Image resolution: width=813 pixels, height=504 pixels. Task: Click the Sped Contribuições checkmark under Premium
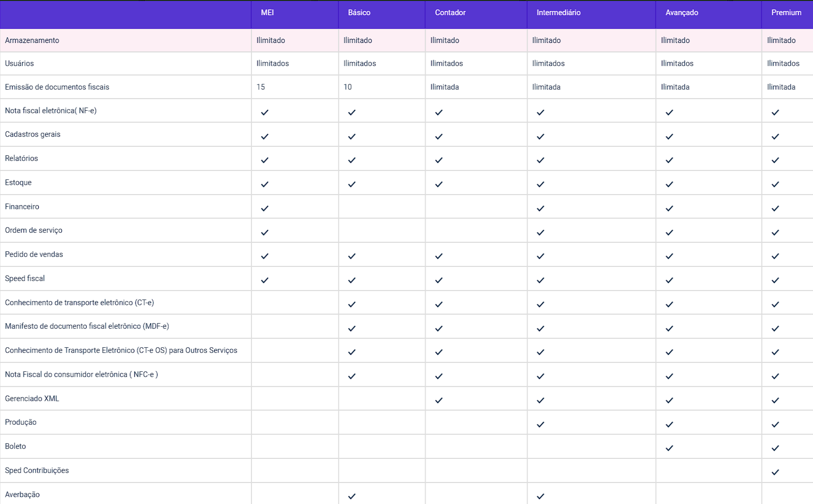[x=775, y=472]
